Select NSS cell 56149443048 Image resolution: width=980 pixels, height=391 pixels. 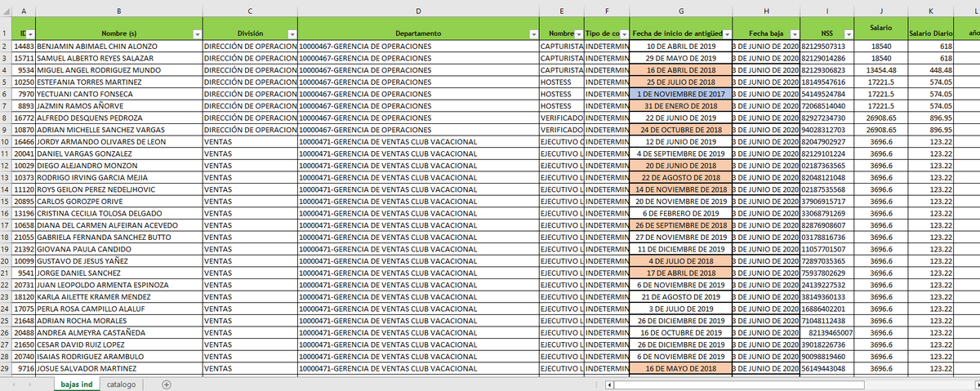(827, 369)
